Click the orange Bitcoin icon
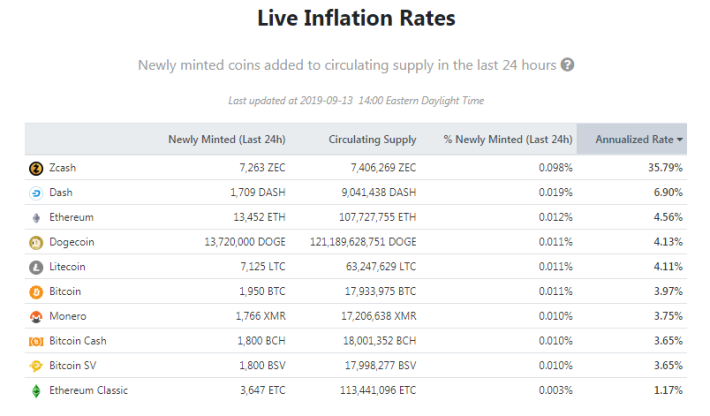The image size is (710, 416). tap(36, 292)
